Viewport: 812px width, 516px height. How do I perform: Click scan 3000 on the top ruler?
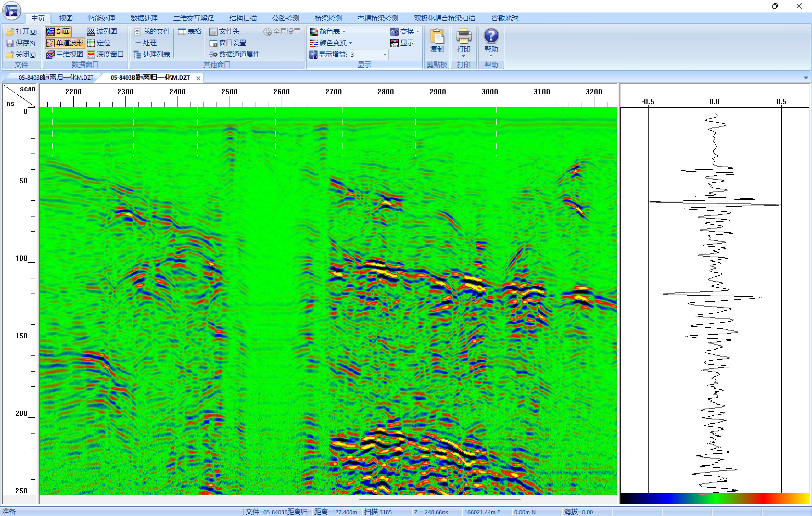tap(490, 92)
